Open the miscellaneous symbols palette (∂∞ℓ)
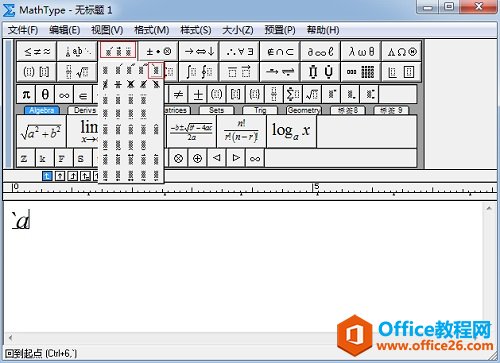 321,51
